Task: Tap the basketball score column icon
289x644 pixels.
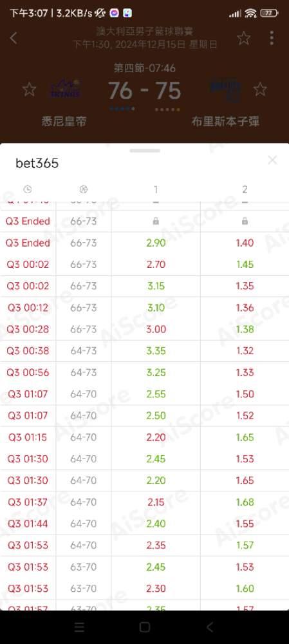Action: tap(83, 189)
